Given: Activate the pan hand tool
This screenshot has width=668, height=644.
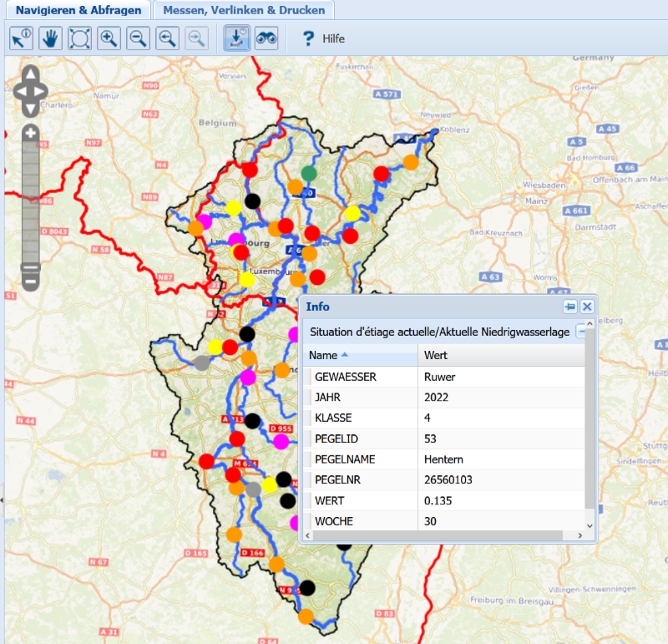Looking at the screenshot, I should tap(50, 38).
